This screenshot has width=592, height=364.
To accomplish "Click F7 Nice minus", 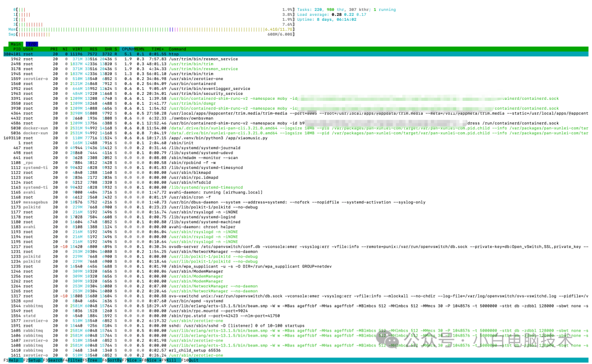I will (132, 360).
